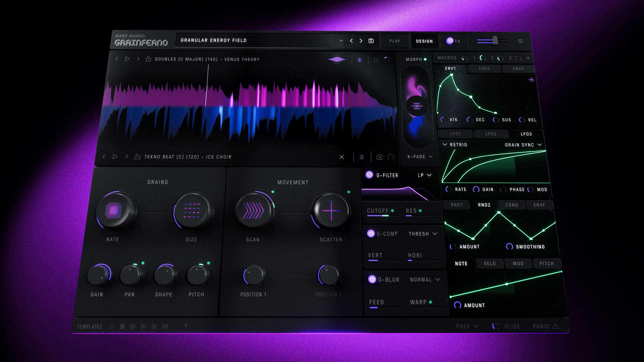Switch to PLAY mode
Screen dimensions: 644x362
[x=394, y=41]
